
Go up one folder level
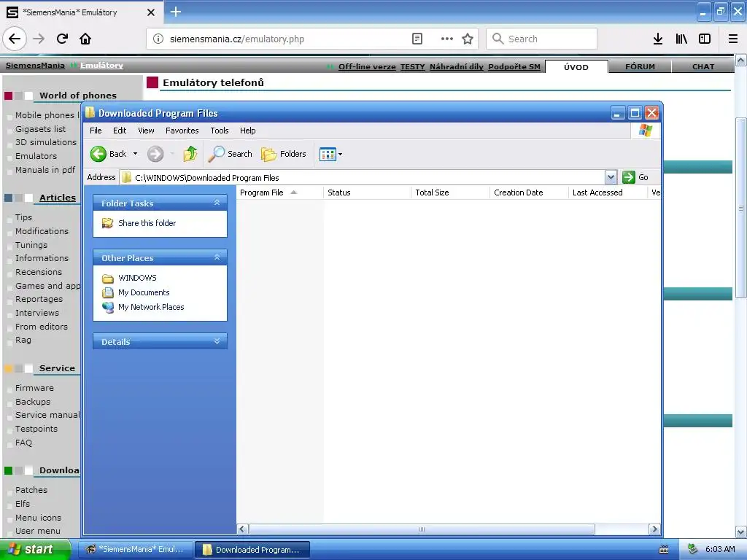tap(190, 154)
